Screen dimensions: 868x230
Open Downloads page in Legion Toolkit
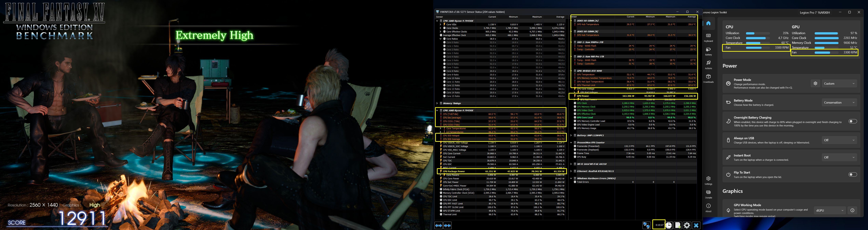pos(708,79)
